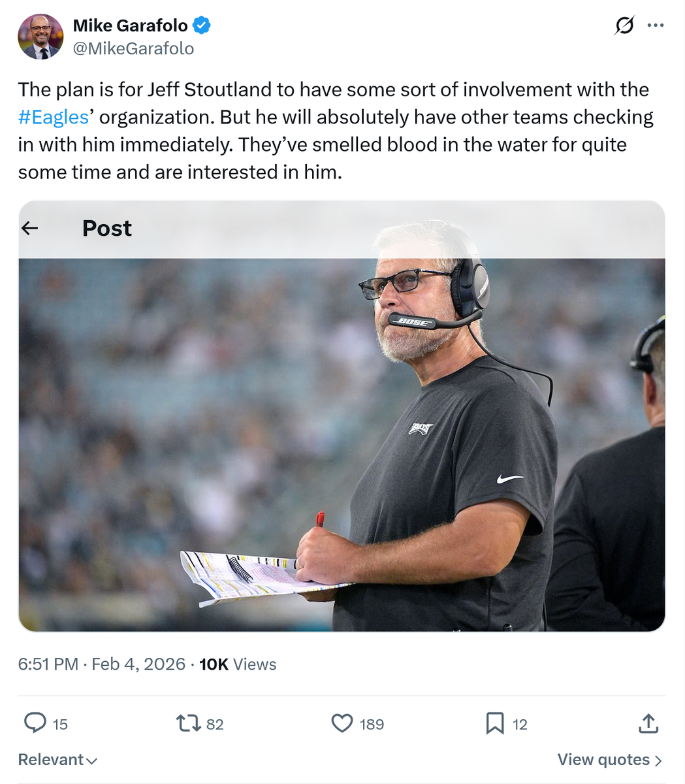Click the share upload icon
Image resolution: width=685 pixels, height=784 pixels.
click(x=648, y=723)
